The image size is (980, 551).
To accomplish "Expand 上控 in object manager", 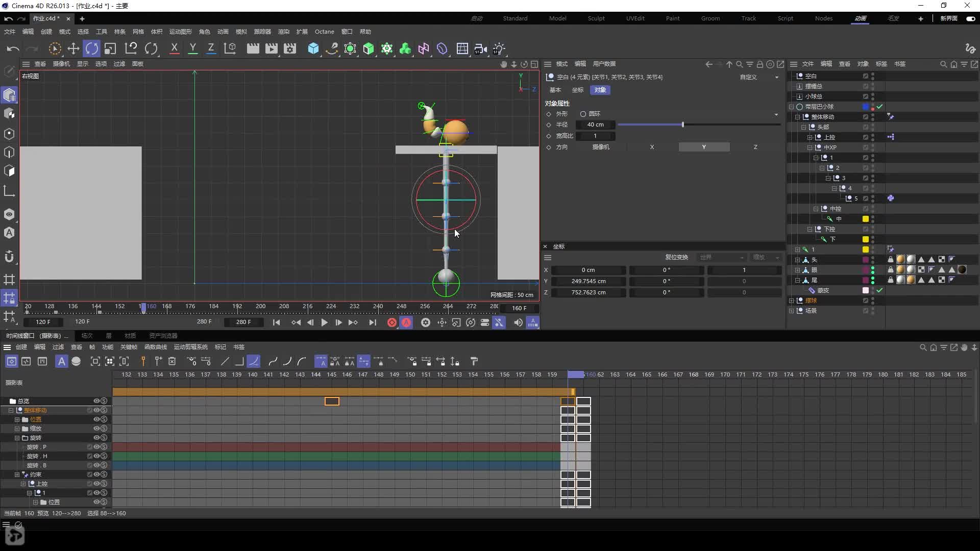I will [x=810, y=137].
